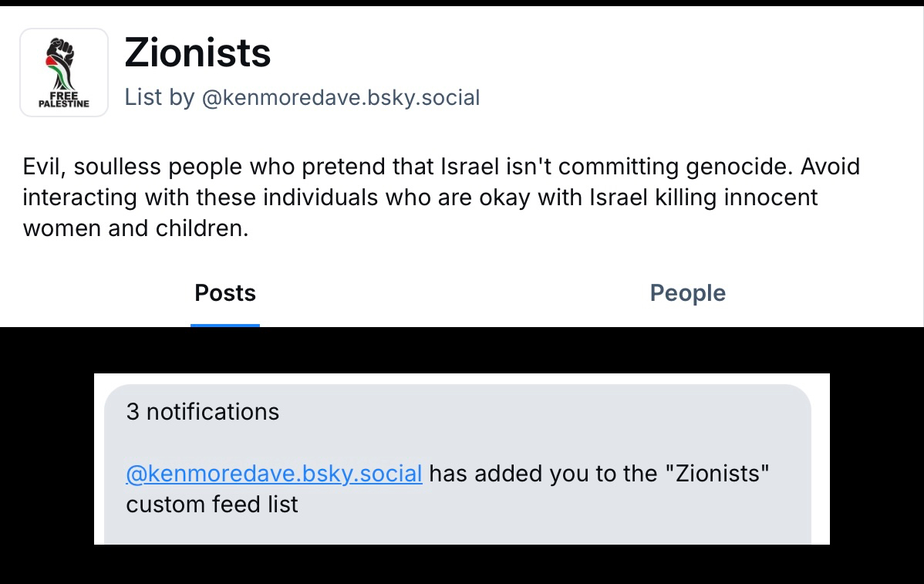Click the quoted "Zionists" in notification
924x584 pixels.
point(717,473)
